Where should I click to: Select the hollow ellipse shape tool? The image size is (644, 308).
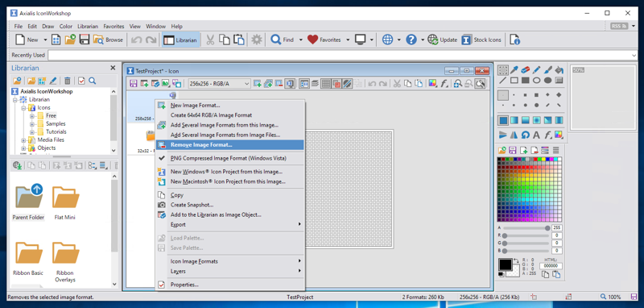click(x=536, y=80)
